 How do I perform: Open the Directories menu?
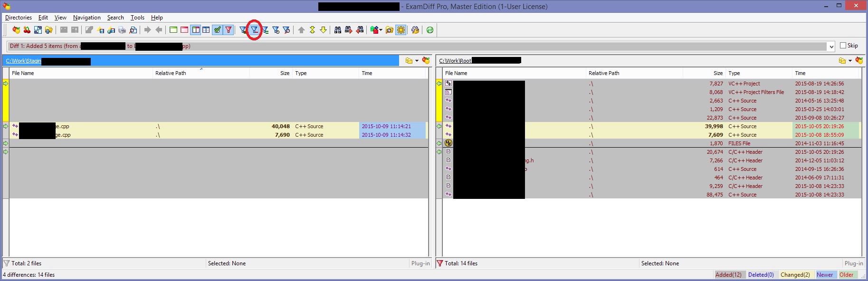click(19, 18)
